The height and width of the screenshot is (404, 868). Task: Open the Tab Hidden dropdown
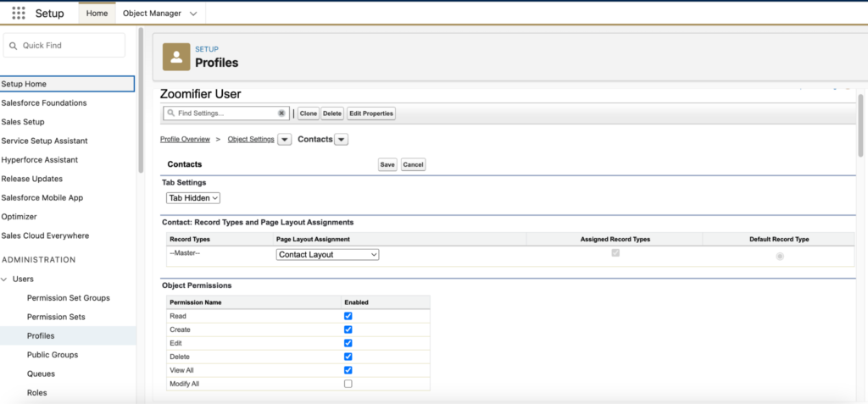coord(193,197)
